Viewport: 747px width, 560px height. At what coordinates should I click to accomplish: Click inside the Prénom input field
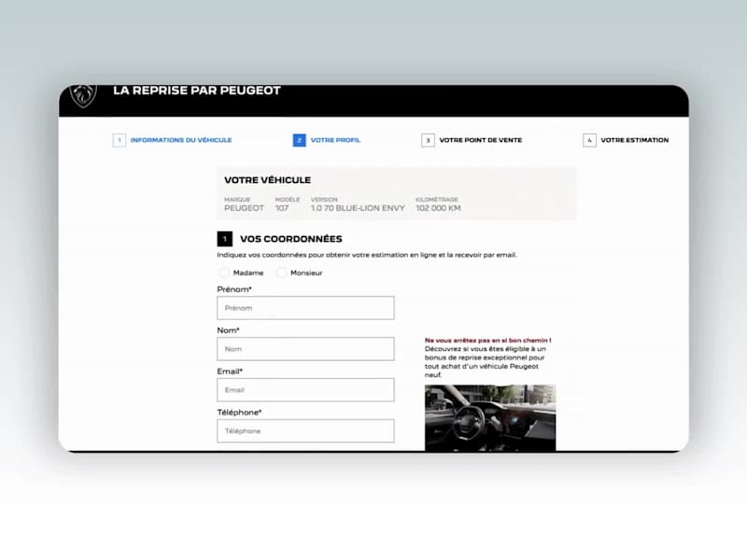pos(305,307)
